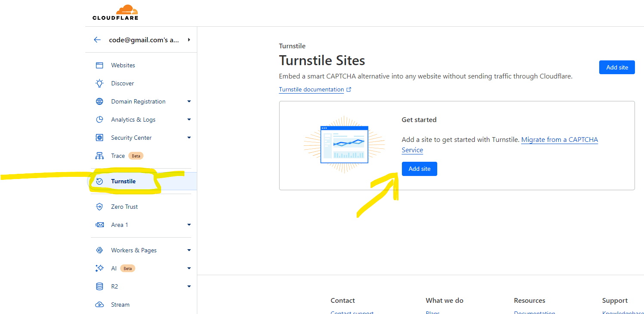The width and height of the screenshot is (644, 314).
Task: Expand Area 1 submenu arrow
Action: (189, 225)
